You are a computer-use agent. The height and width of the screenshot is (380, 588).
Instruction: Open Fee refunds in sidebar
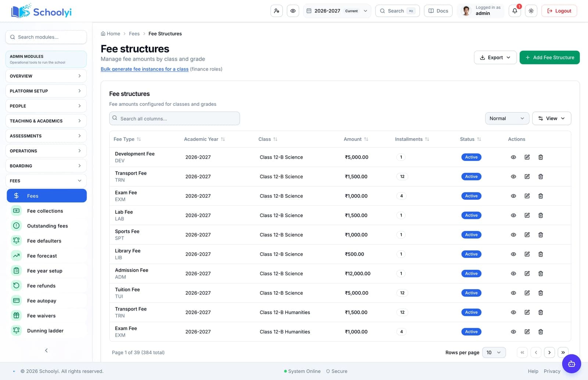(x=47, y=286)
